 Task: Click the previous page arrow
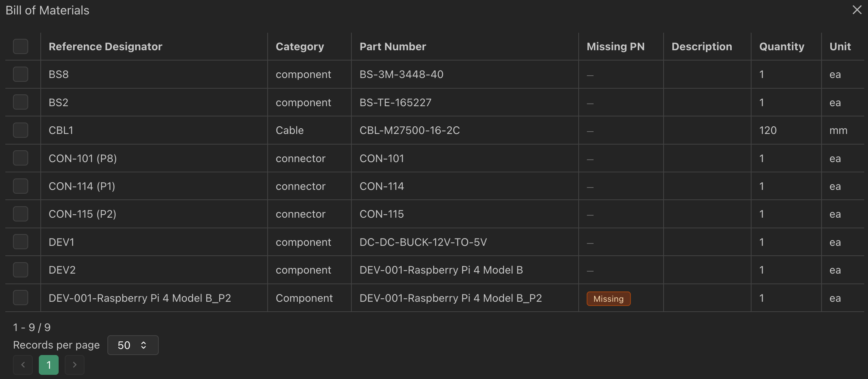coord(23,365)
